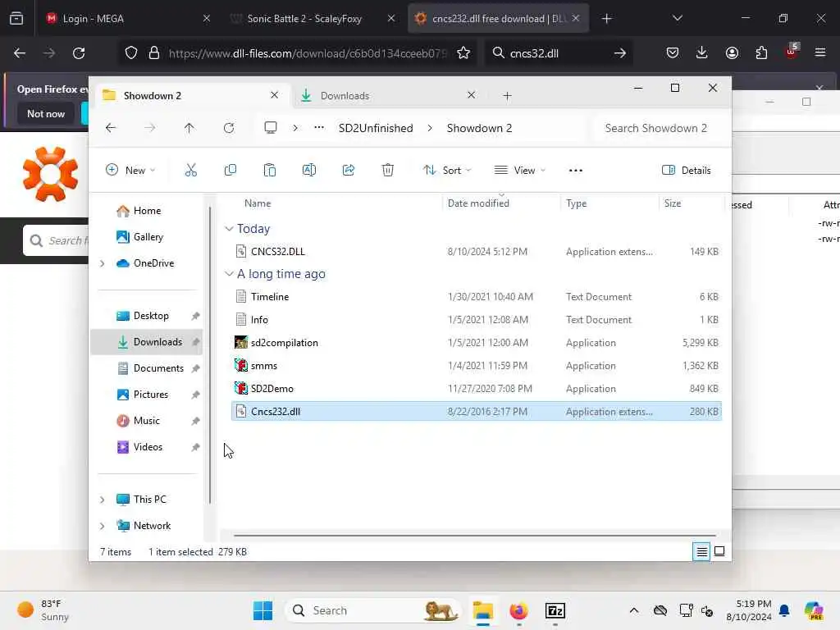Show hidden system tray icons chevron
Screen dimensions: 840x630
(x=634, y=610)
